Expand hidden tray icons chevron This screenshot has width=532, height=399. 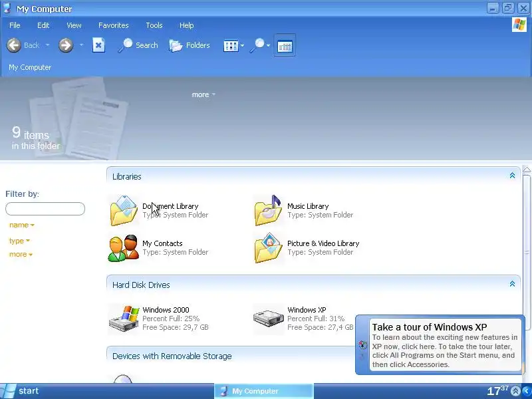pyautogui.click(x=515, y=391)
